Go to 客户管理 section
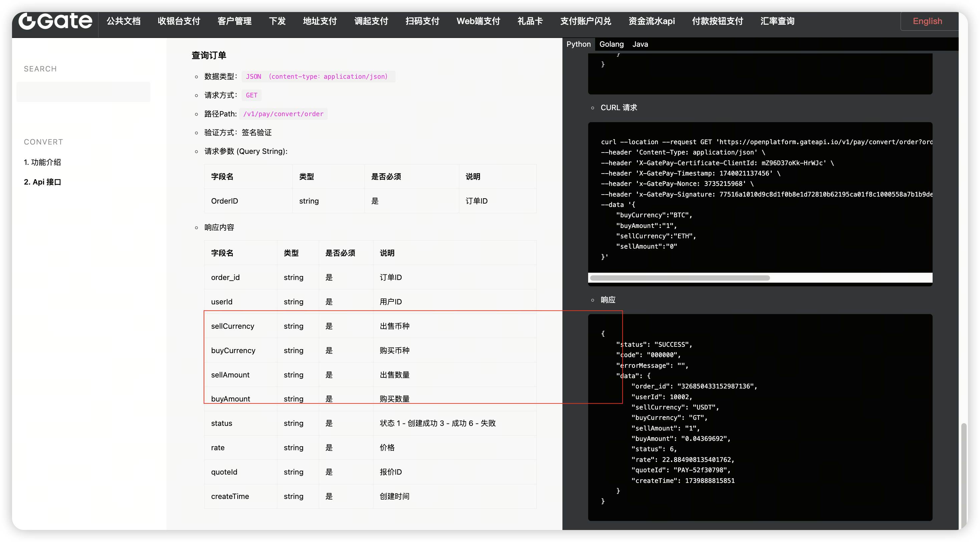Viewport: 980px width, 542px height. pos(234,21)
